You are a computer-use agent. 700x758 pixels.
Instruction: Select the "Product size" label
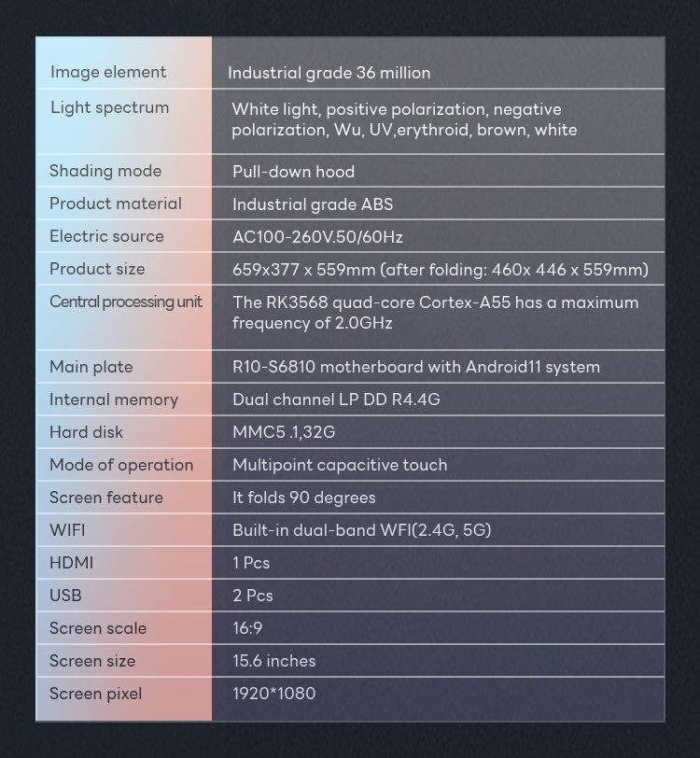pos(97,269)
